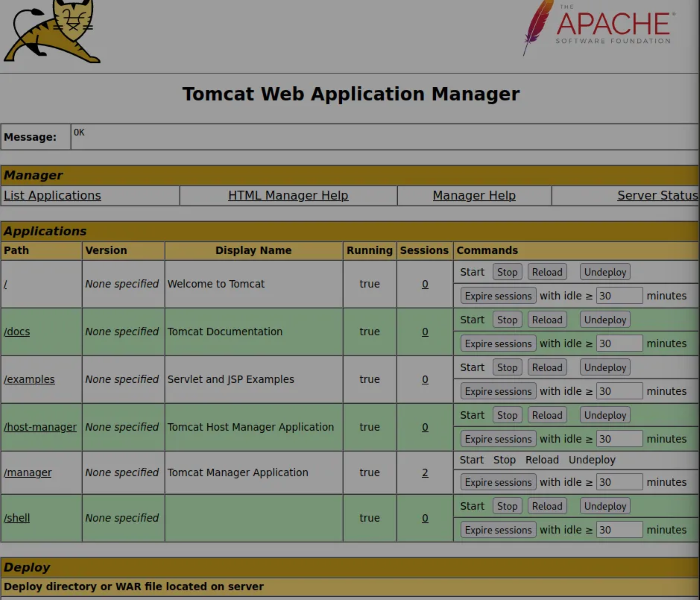Edit idle minutes field for /manager
This screenshot has width=700, height=600.
[x=619, y=483]
